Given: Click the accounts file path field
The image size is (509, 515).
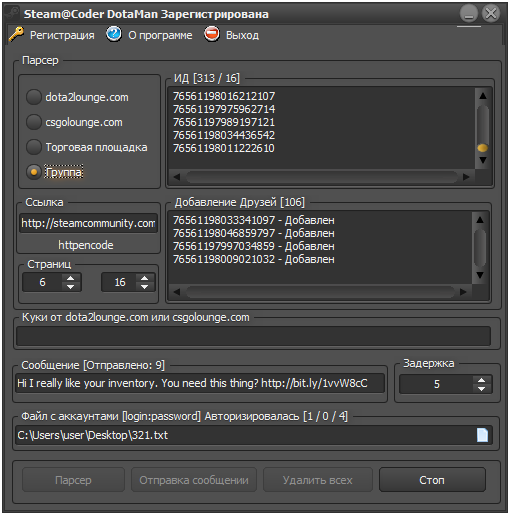Looking at the screenshot, I should [x=246, y=435].
